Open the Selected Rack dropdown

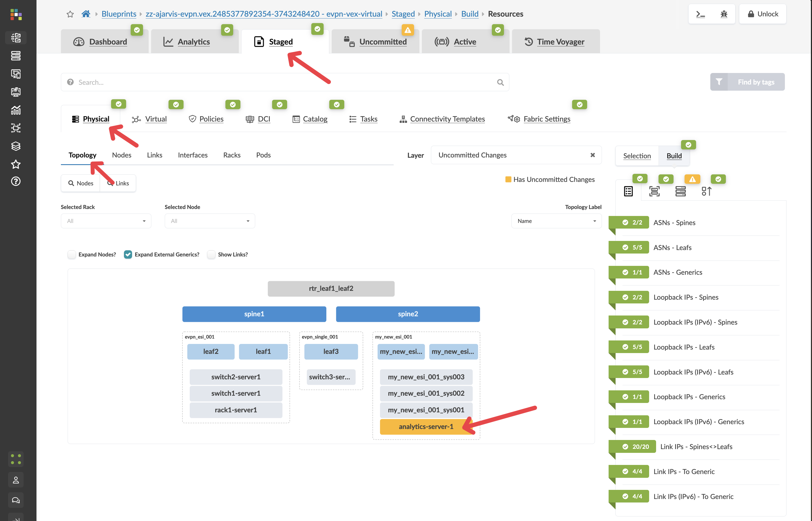tap(106, 221)
